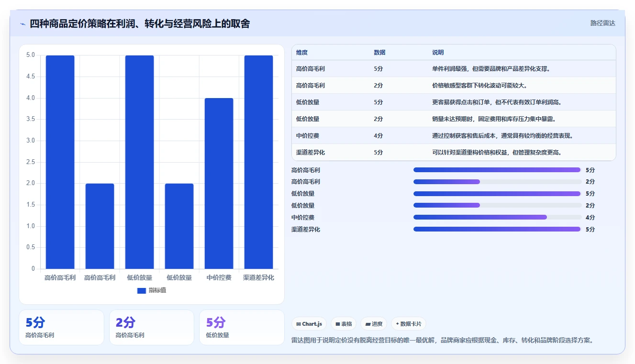Click the 5.0 tick on the chart y-axis
635x364 pixels.
coord(30,55)
